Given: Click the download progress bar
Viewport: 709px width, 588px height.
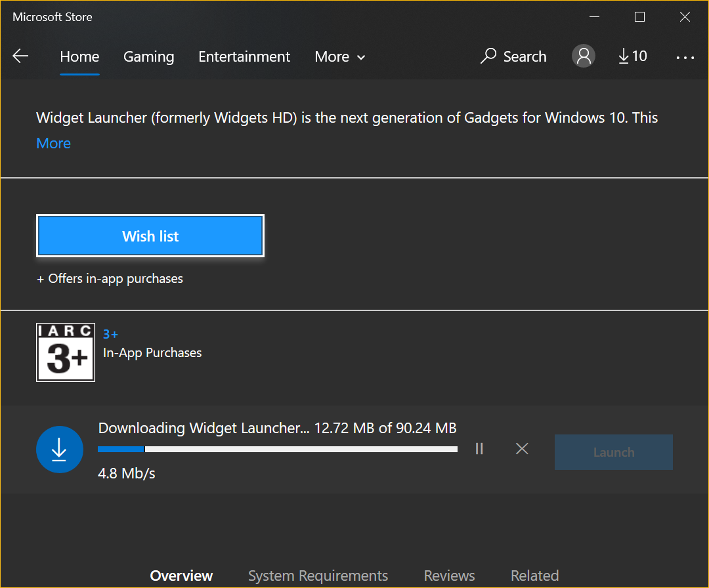Looking at the screenshot, I should (x=277, y=449).
